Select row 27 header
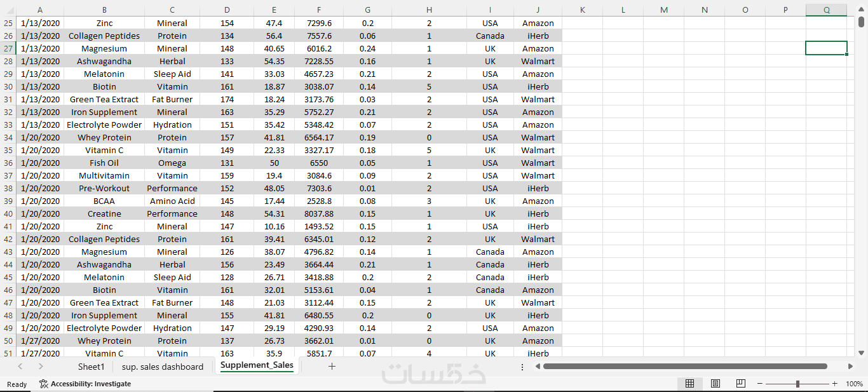 (x=8, y=48)
